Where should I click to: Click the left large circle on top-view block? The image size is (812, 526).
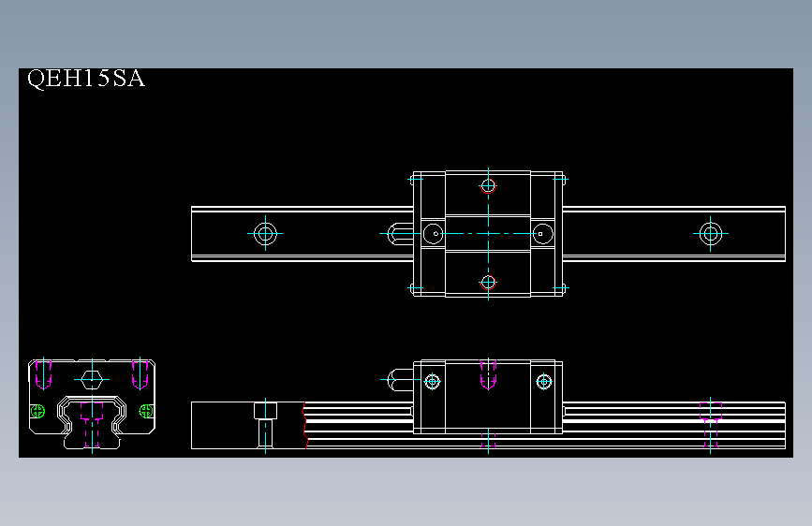tap(434, 234)
